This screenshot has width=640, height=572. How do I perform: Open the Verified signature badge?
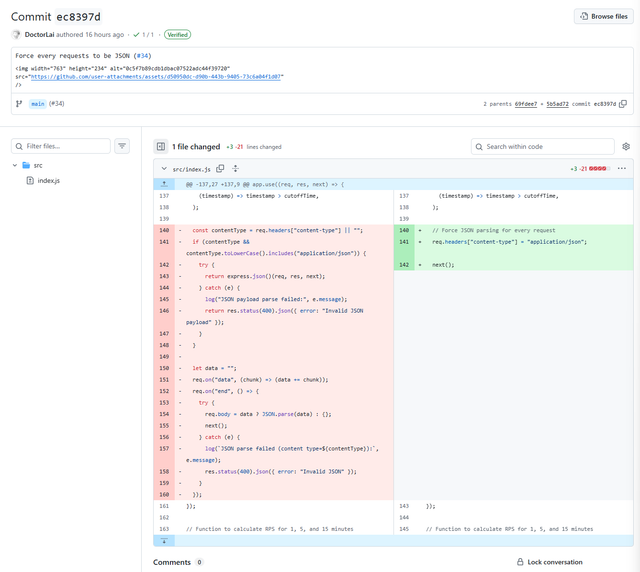coord(177,35)
